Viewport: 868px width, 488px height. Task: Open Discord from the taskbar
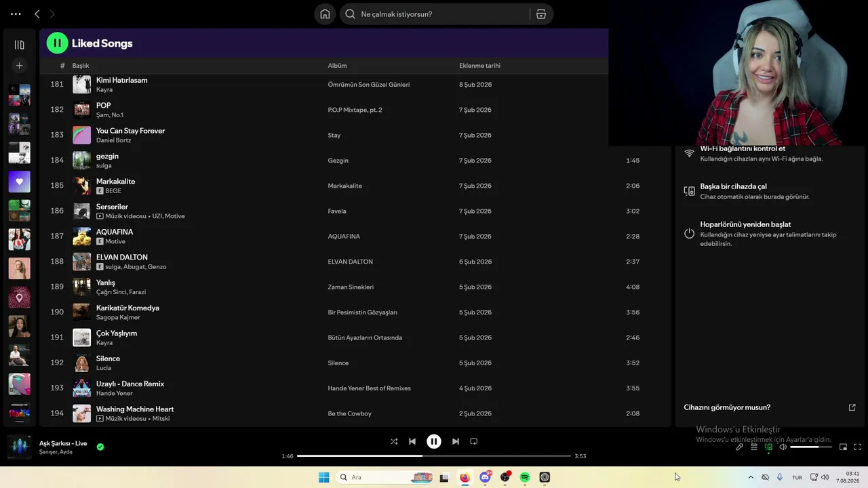(485, 477)
